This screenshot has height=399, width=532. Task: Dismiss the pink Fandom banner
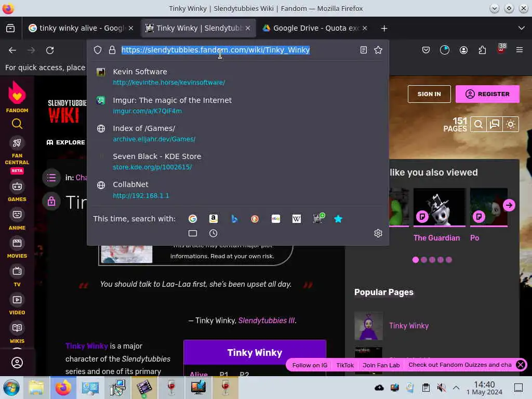pos(521,365)
